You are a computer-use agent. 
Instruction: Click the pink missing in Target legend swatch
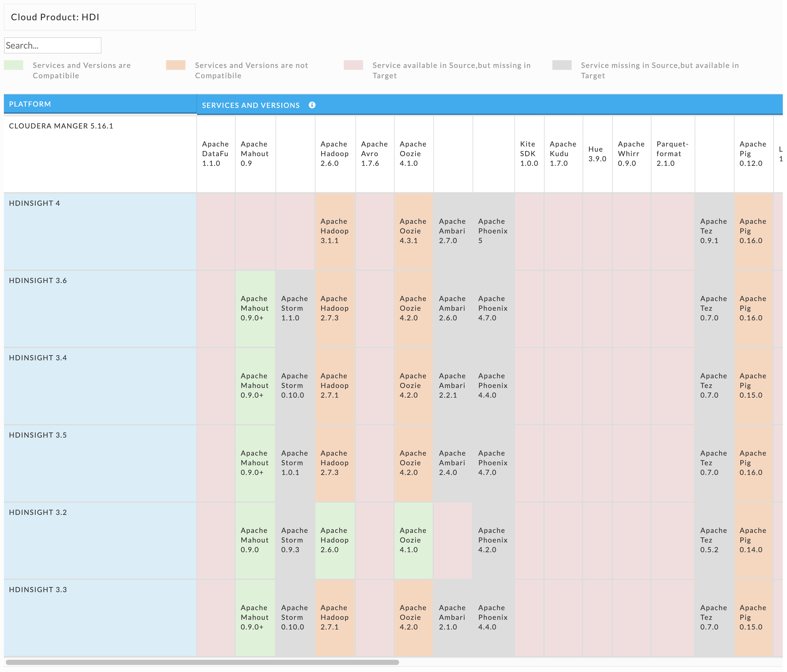[353, 65]
